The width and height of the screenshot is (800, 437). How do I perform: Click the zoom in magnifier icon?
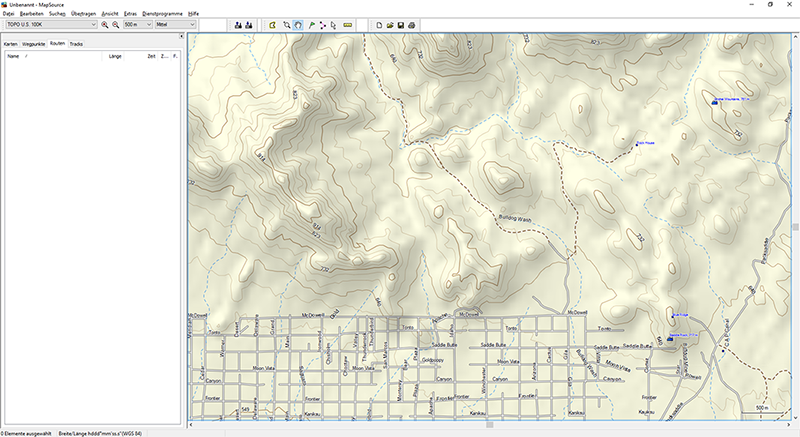(105, 24)
